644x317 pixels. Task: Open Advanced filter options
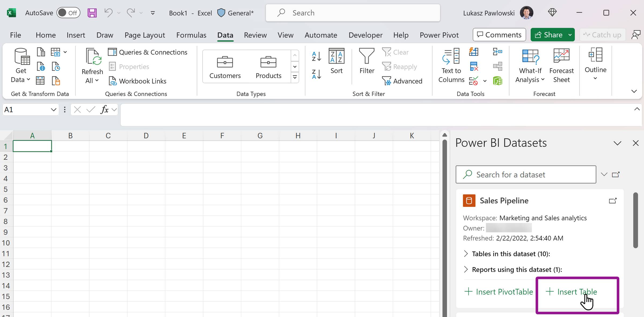tap(402, 81)
